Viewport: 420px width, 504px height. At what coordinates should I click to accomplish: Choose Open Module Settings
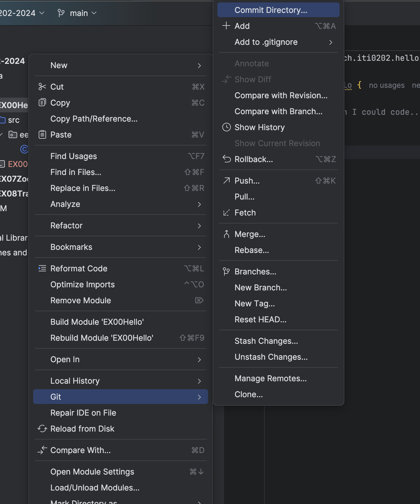pyautogui.click(x=92, y=472)
